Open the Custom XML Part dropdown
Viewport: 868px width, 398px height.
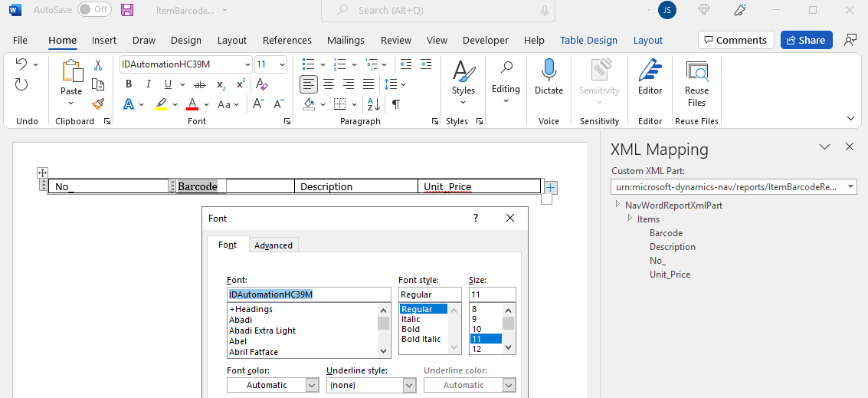pos(850,187)
